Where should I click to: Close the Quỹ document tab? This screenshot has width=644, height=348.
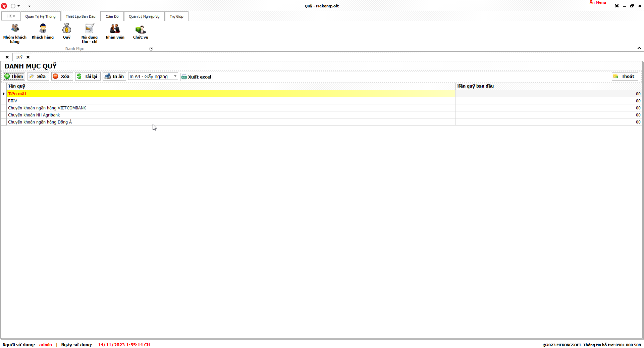click(x=28, y=57)
